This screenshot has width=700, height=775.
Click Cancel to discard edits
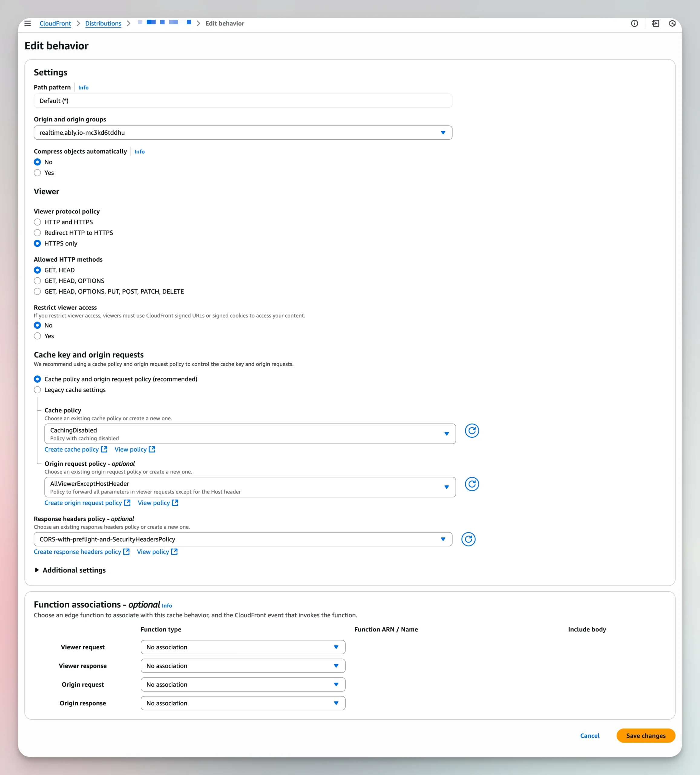(x=589, y=735)
